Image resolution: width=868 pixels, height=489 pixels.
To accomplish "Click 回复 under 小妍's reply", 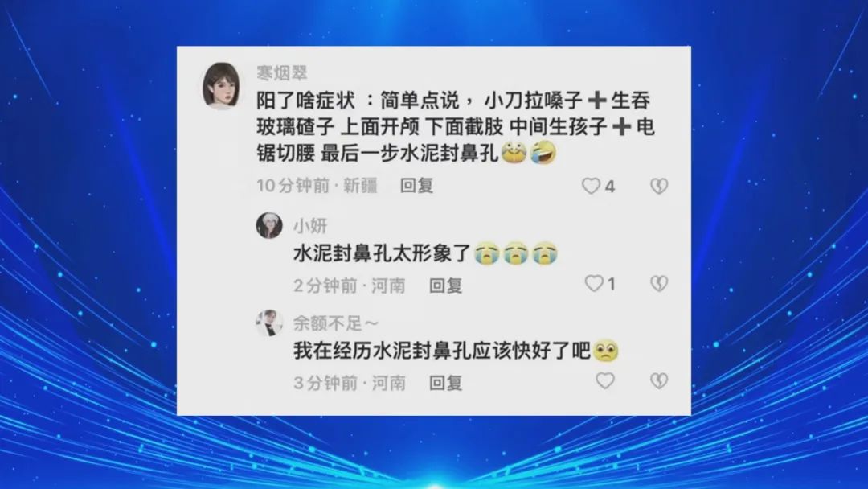I will (445, 286).
